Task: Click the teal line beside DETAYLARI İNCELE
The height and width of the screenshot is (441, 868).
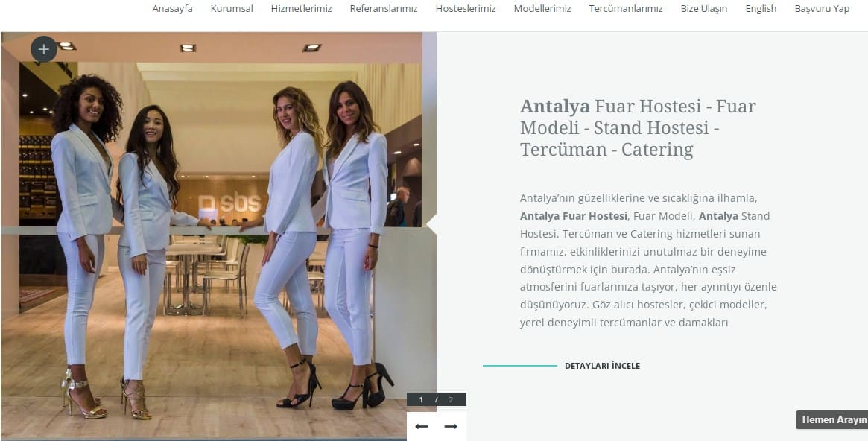Action: click(520, 366)
